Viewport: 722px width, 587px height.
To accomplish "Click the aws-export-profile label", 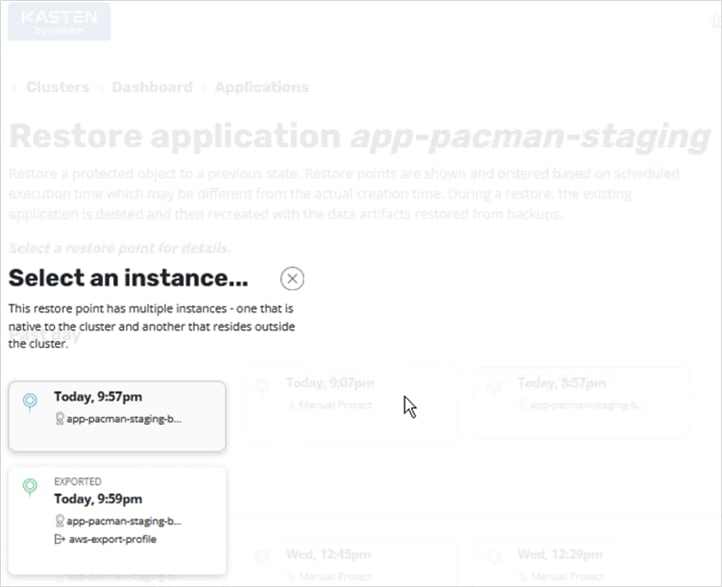I will click(113, 539).
